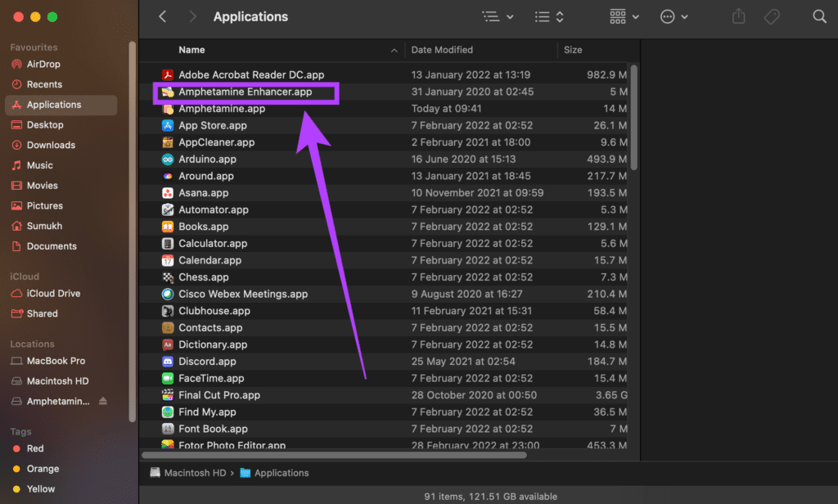
Task: Open the ellipsis action menu
Action: [x=674, y=16]
